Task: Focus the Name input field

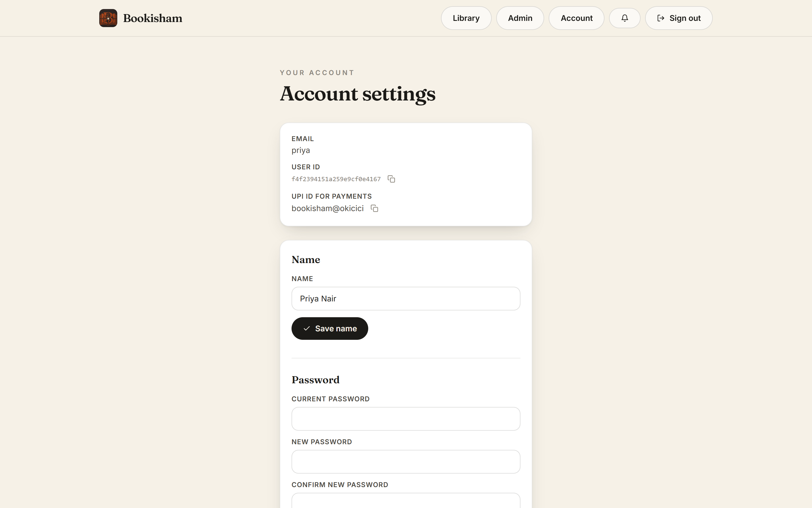Action: [x=406, y=299]
